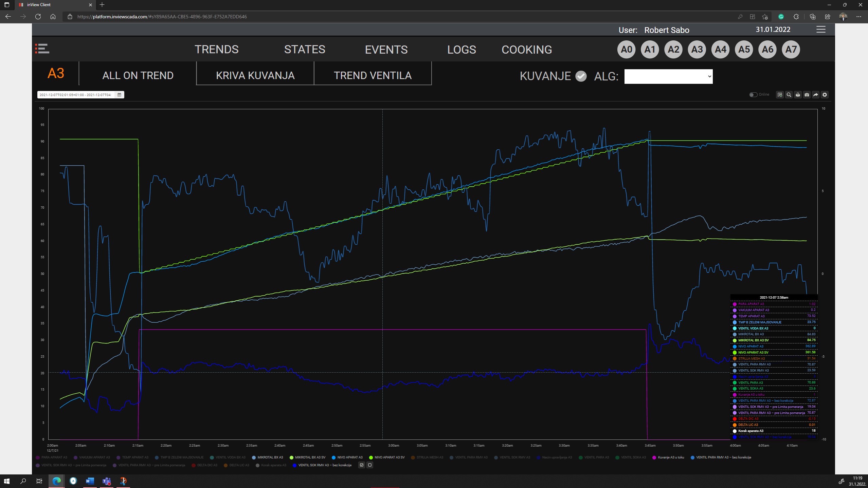Open browser three-dot settings menu
Viewport: 868px width, 488px height.
click(858, 16)
